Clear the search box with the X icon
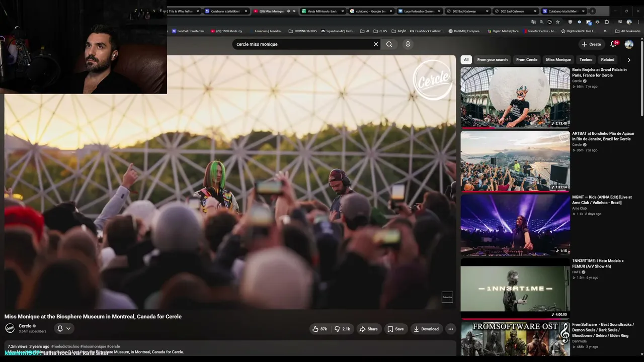Screen dimensions: 644x362 click(376, 44)
